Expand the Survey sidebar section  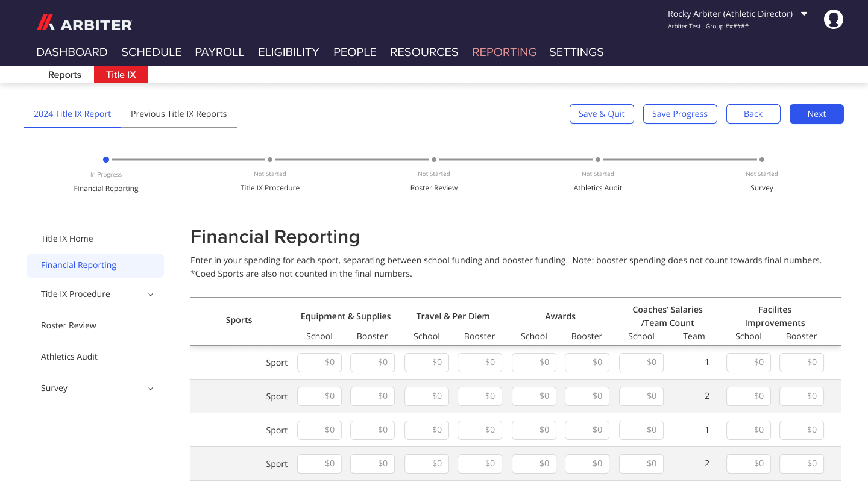click(151, 389)
